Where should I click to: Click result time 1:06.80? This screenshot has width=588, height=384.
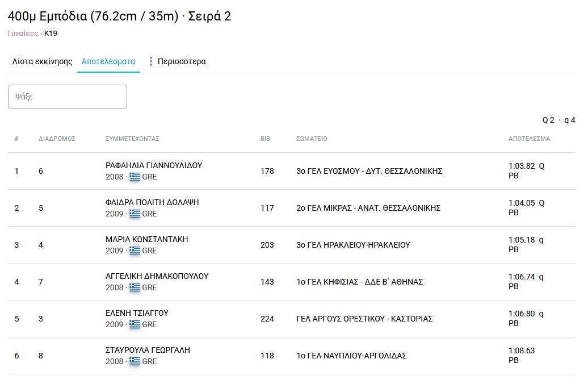coord(522,314)
